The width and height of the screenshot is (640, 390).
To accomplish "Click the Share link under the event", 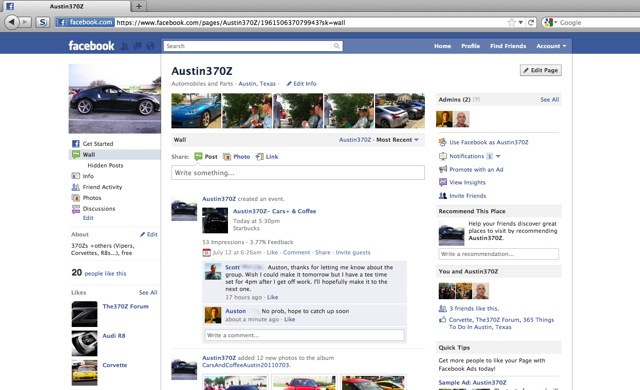I will pos(323,253).
